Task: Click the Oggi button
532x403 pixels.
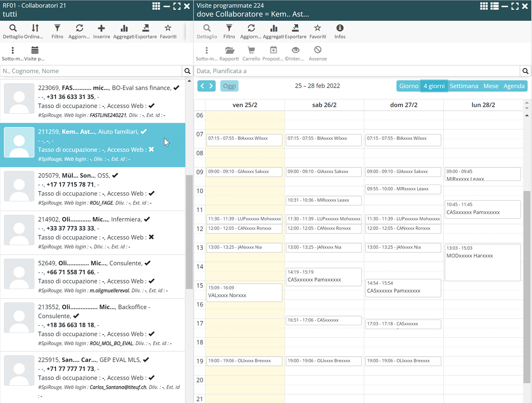Action: 229,86
